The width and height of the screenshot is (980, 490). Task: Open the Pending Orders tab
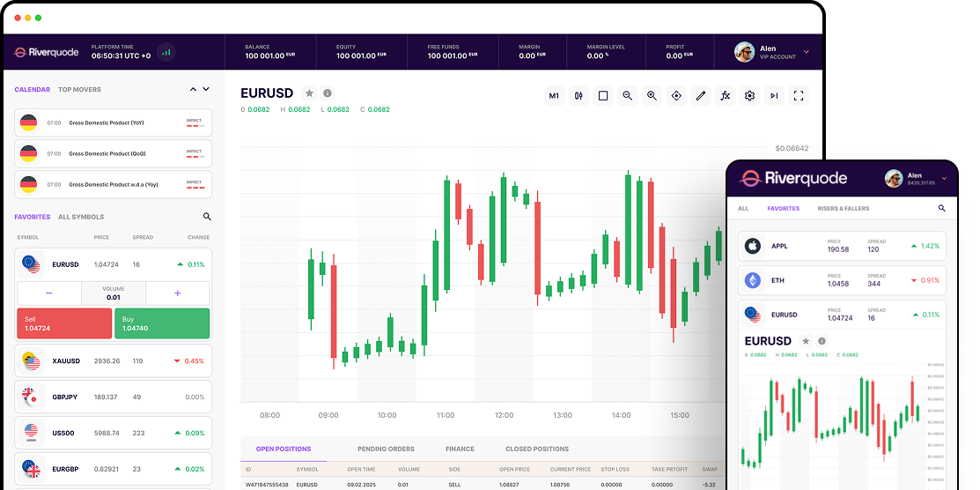pyautogui.click(x=386, y=449)
